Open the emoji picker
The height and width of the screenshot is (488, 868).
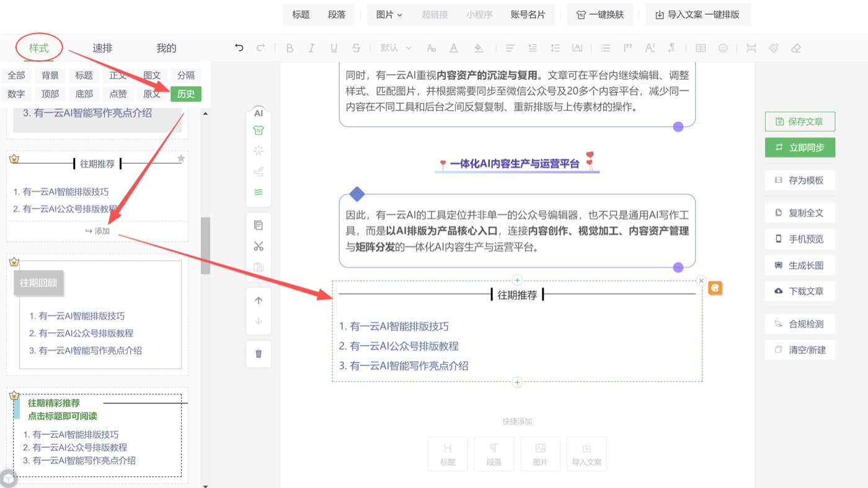723,48
